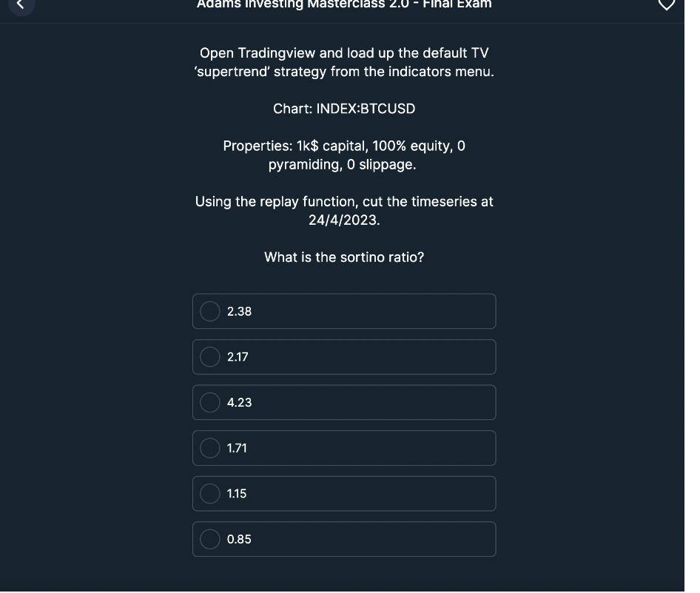Choose the answer option 4.23
The image size is (700, 593).
(x=344, y=402)
